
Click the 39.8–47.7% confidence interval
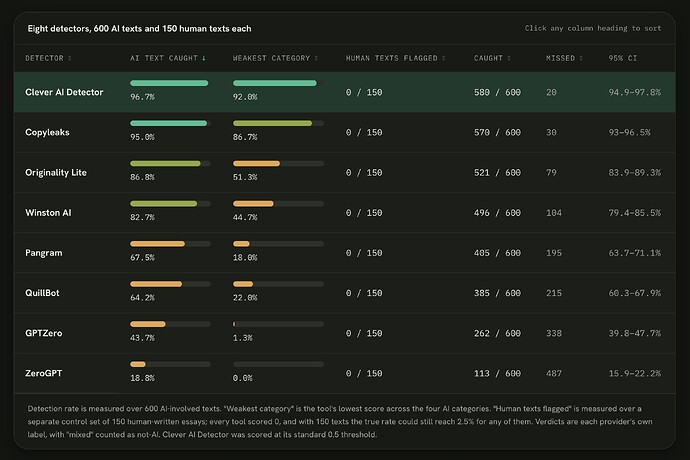pos(635,333)
